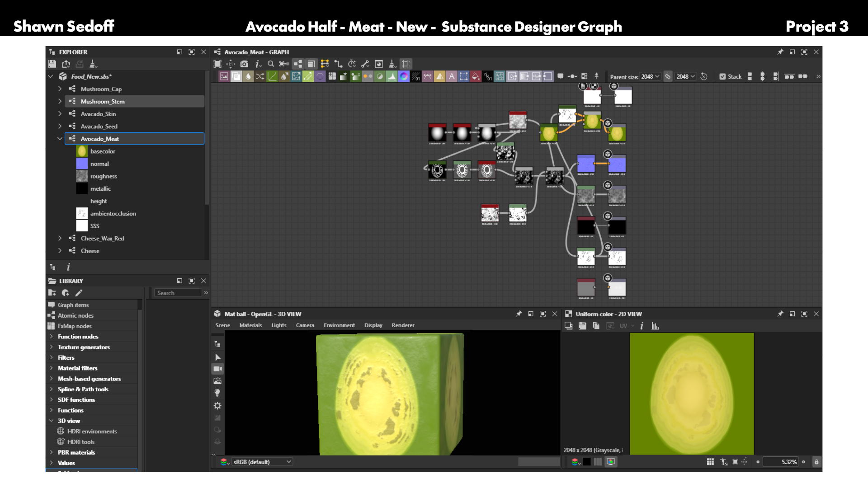Click the clean (broom) icon in Explorer toolbar

(93, 64)
